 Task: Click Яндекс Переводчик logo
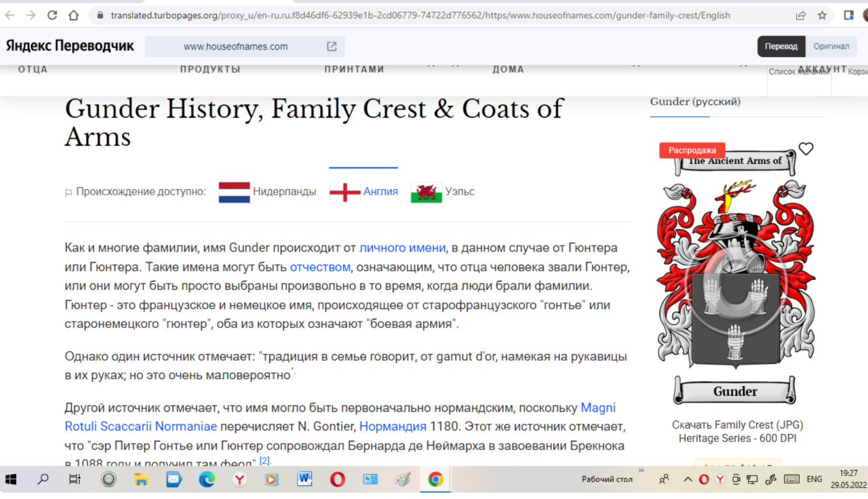tap(71, 46)
